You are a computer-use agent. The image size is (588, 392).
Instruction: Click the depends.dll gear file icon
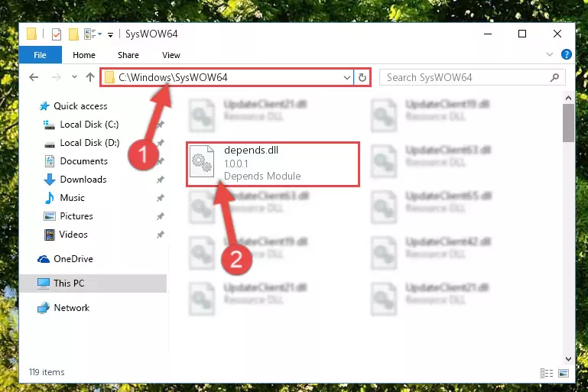(x=202, y=161)
